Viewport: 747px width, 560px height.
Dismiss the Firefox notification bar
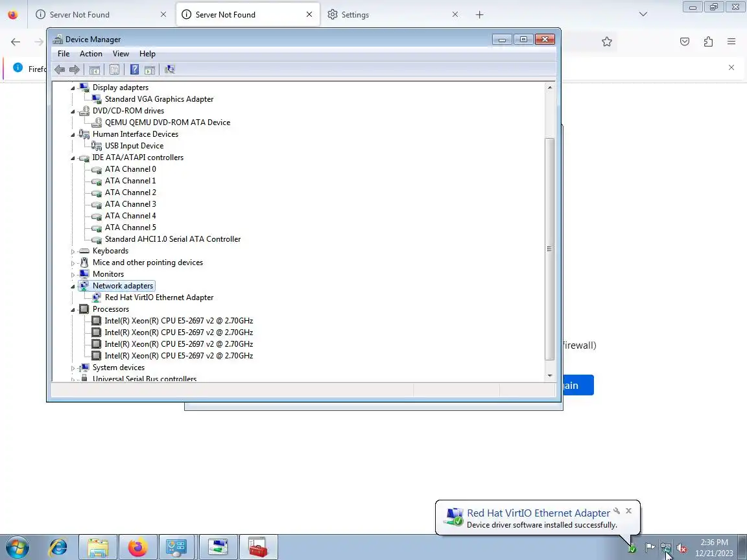(x=731, y=67)
